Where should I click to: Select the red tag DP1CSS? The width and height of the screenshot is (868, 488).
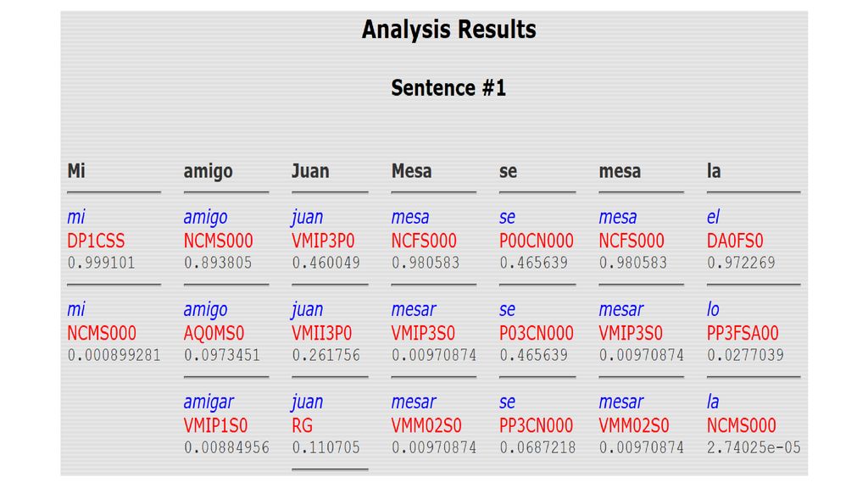point(96,241)
